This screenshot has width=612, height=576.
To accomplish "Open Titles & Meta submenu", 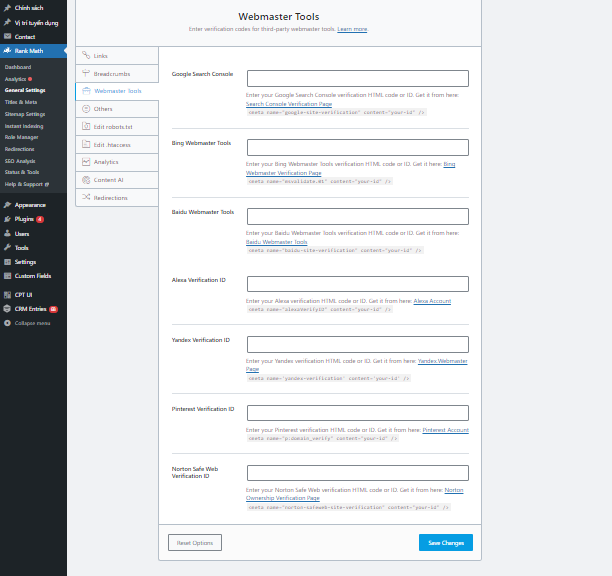I will [21, 102].
